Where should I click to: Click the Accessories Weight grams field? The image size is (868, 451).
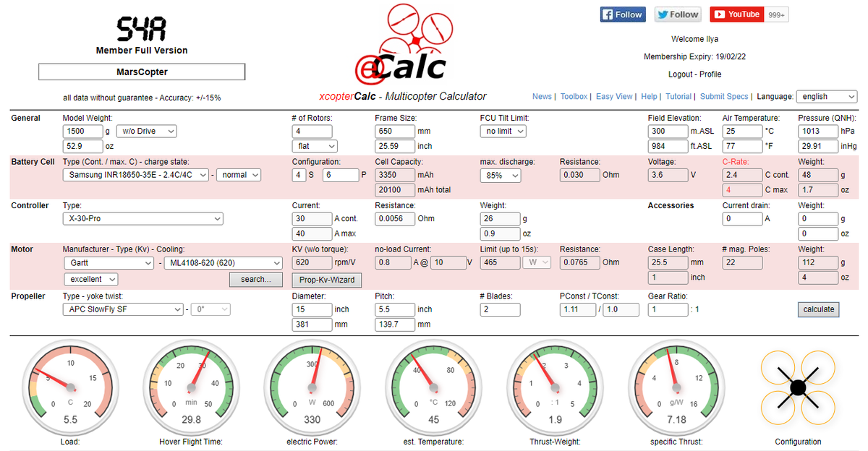(x=818, y=219)
